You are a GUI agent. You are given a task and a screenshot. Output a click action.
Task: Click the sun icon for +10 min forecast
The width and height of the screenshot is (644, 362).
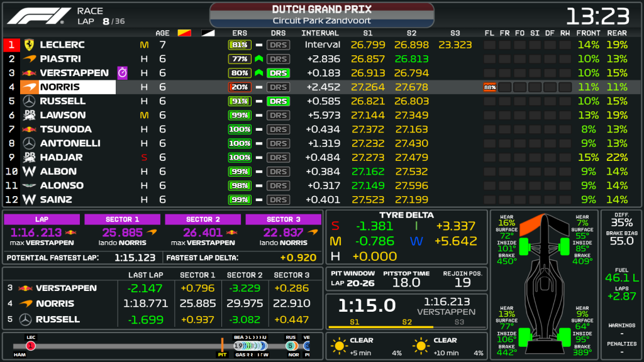[x=421, y=346]
